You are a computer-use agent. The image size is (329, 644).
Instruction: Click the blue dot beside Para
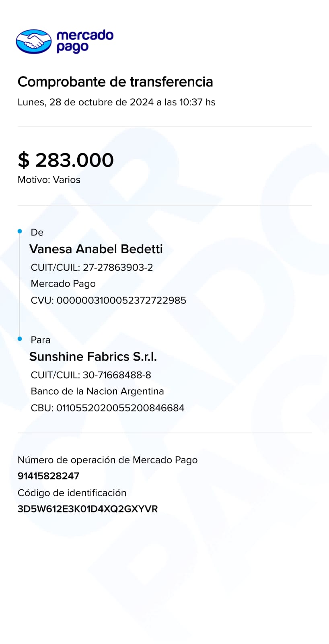20,339
